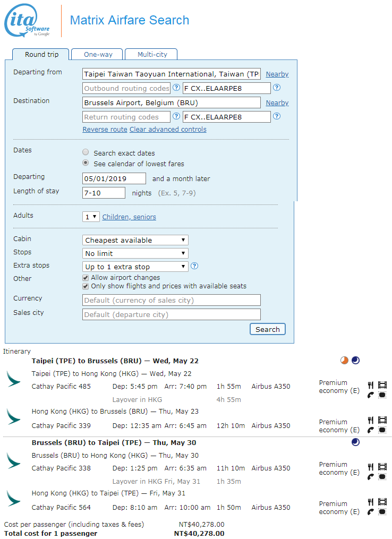This screenshot has height=539, width=392.
Task: Switch to the Round trip tab
Action: pos(41,54)
